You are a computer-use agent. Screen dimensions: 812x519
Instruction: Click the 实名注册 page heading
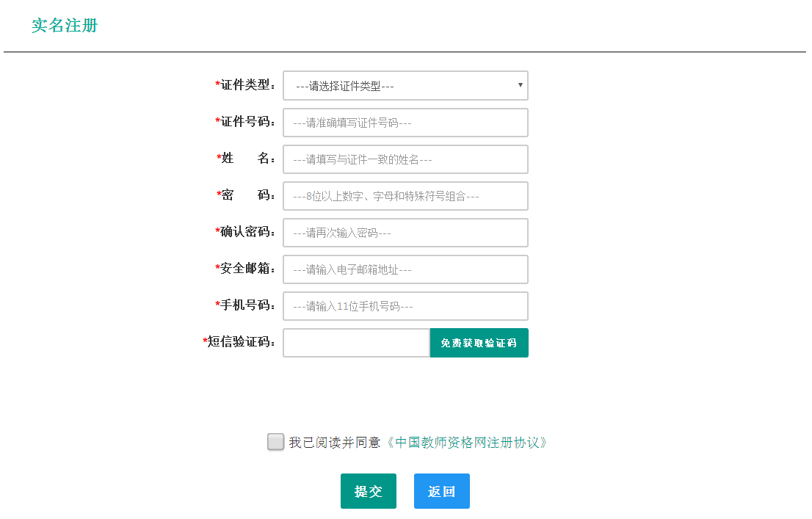pos(65,26)
